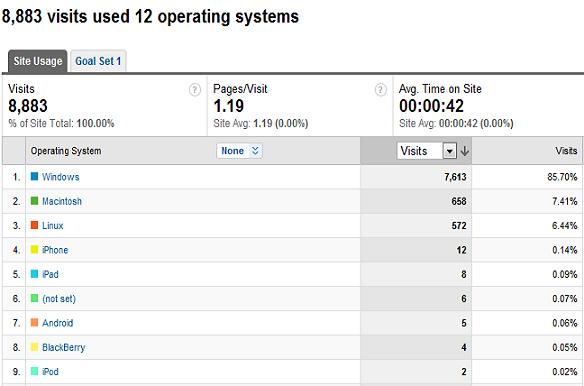This screenshot has width=584, height=386.
Task: Open the (not set) operating system link
Action: pos(59,298)
